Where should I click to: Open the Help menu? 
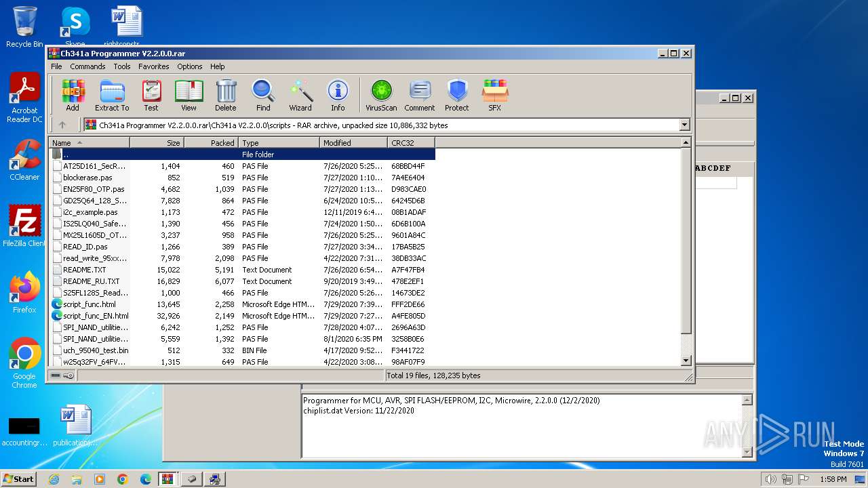tap(217, 66)
